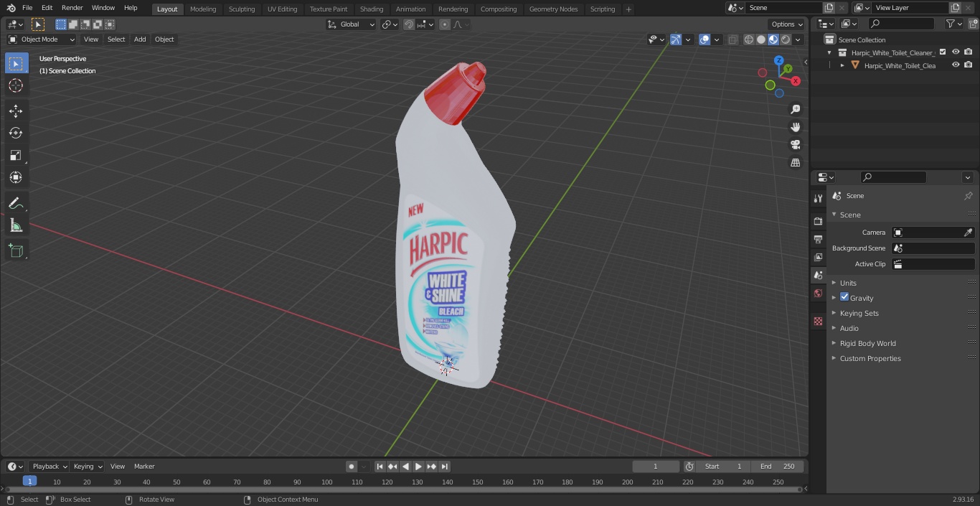Toggle viewport overlays button
This screenshot has height=506, width=980.
coord(705,39)
